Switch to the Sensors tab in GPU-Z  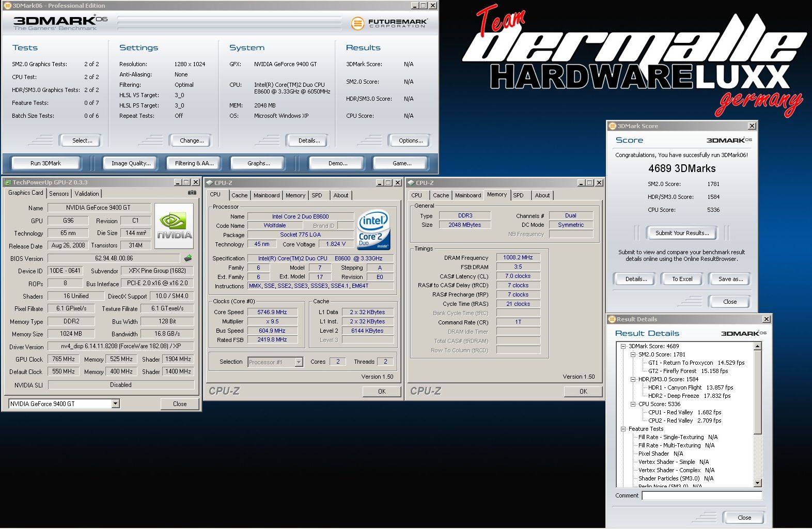point(59,194)
